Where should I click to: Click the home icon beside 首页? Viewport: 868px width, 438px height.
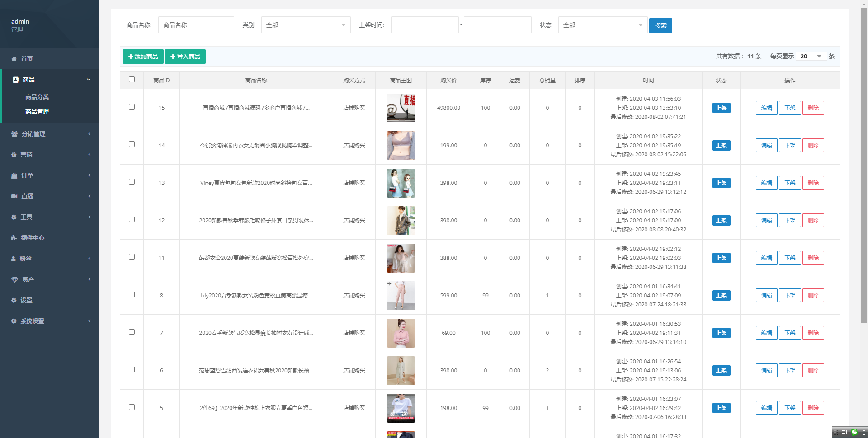[14, 59]
